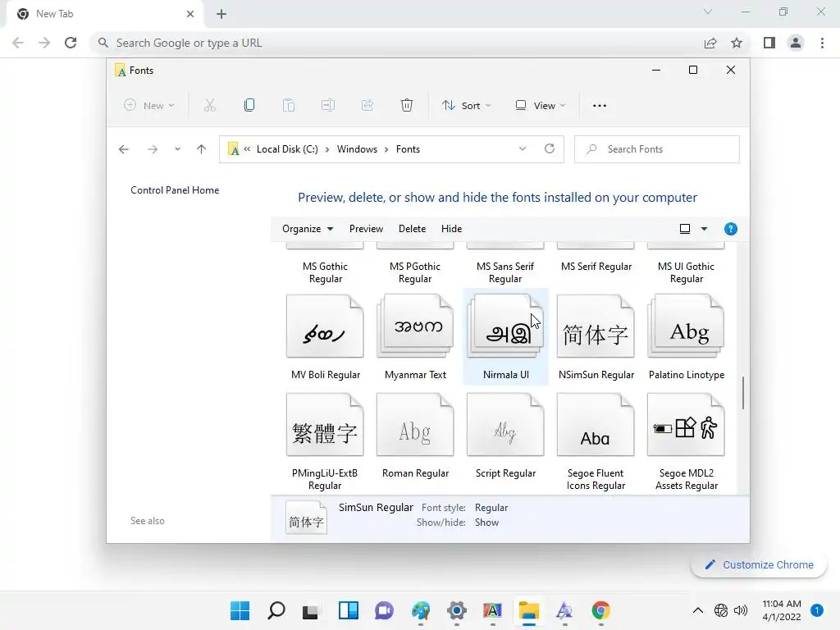
Task: Click the Paste clipboard icon in Fonts toolbar
Action: 289,106
